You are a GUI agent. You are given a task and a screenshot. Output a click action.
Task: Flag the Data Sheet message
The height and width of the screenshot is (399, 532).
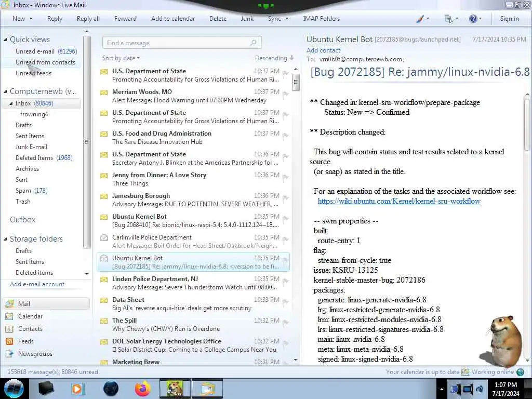pyautogui.click(x=286, y=302)
